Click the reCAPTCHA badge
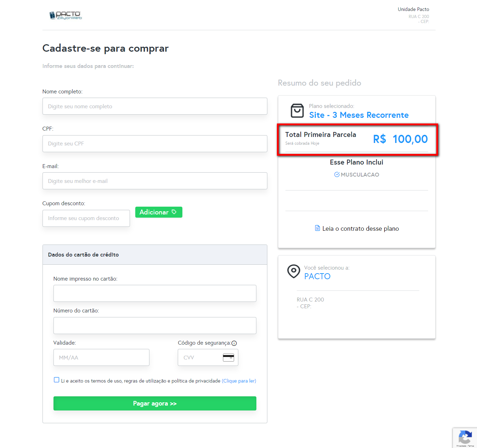This screenshot has width=477, height=448. pyautogui.click(x=465, y=438)
